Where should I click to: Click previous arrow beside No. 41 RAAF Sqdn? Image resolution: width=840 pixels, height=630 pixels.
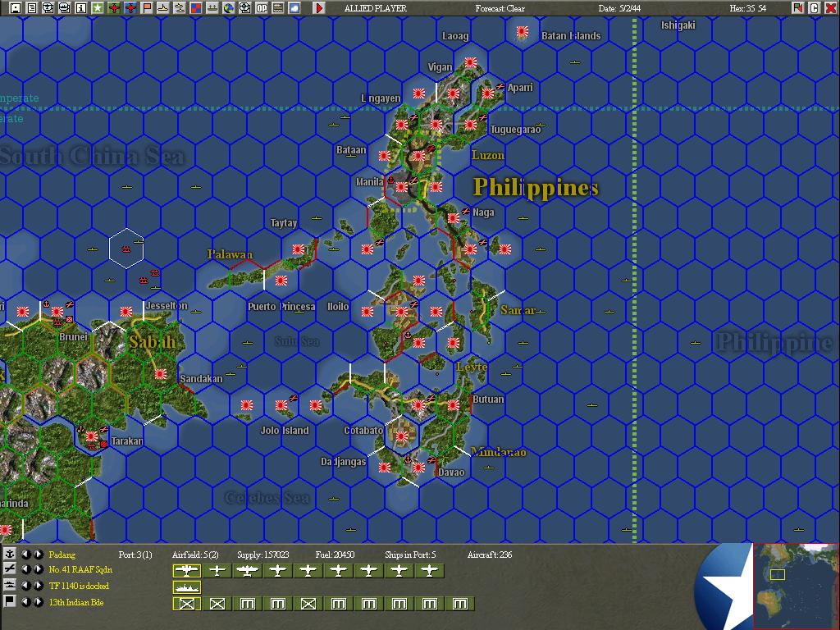pos(25,569)
